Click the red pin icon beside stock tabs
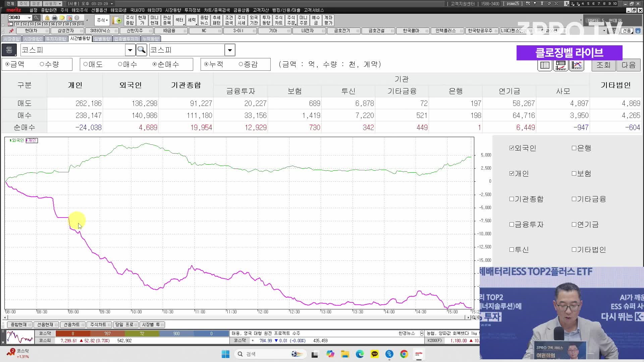 pyautogui.click(x=11, y=31)
